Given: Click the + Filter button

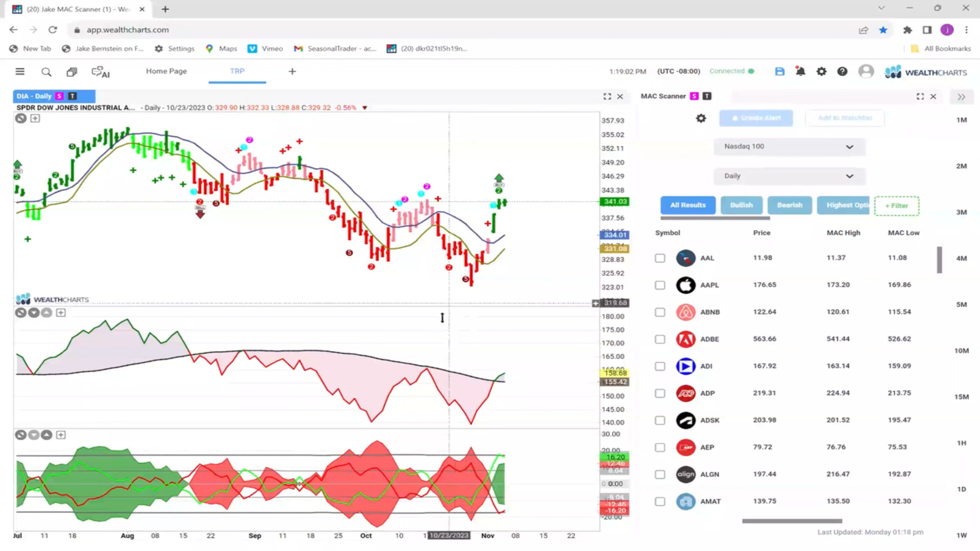Looking at the screenshot, I should [x=896, y=206].
